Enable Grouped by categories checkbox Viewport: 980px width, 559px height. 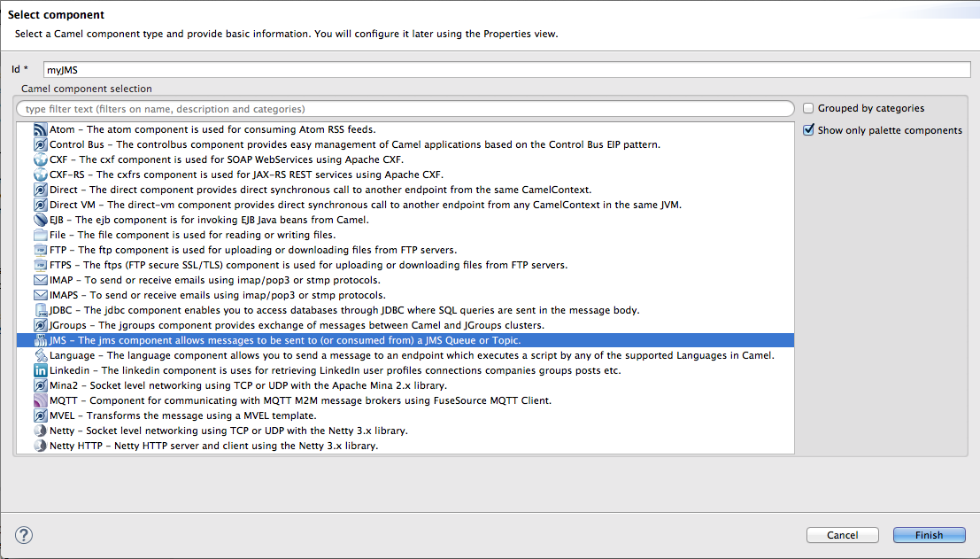tap(808, 108)
